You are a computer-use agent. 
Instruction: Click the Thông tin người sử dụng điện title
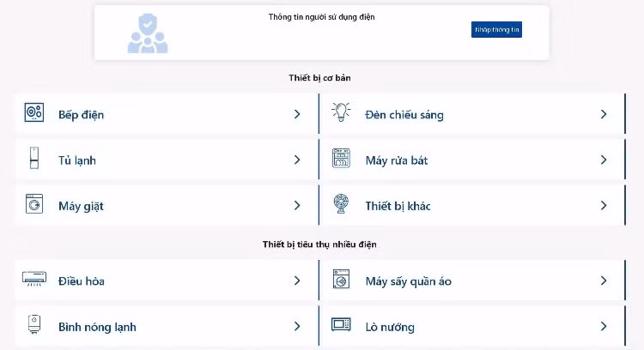(x=322, y=17)
